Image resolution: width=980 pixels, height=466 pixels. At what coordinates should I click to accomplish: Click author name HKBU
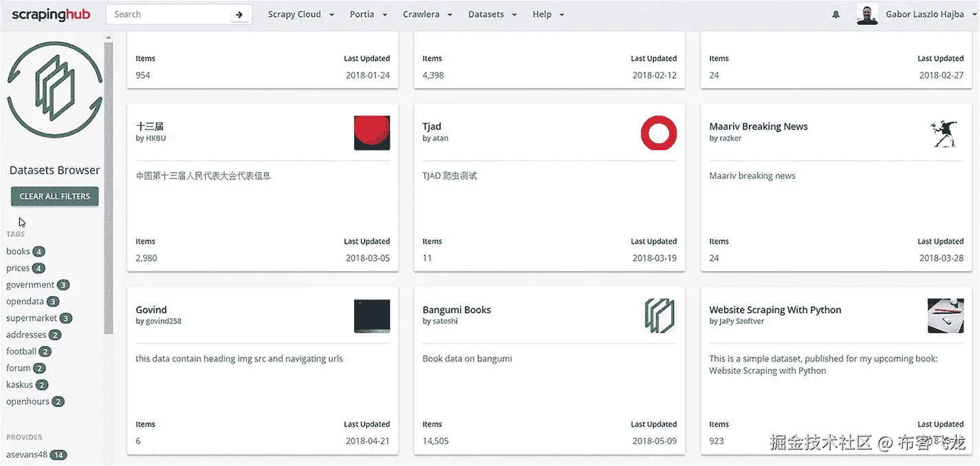[x=156, y=138]
